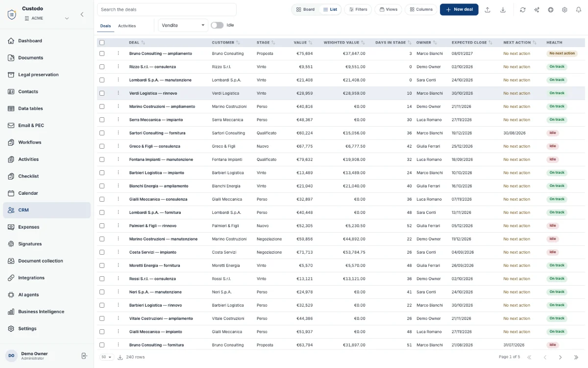Open Email & PEC
The height and width of the screenshot is (368, 588).
[x=47, y=125]
